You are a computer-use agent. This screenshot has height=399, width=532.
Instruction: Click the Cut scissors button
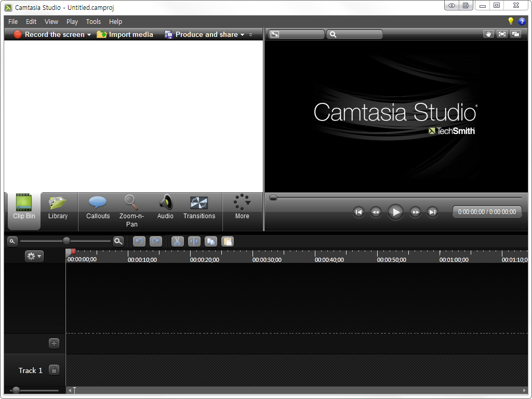click(178, 242)
